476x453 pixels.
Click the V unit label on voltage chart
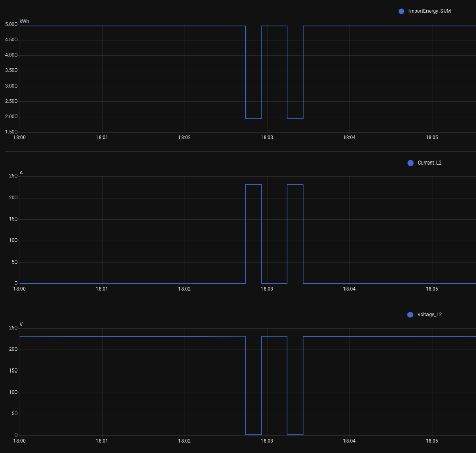(21, 325)
